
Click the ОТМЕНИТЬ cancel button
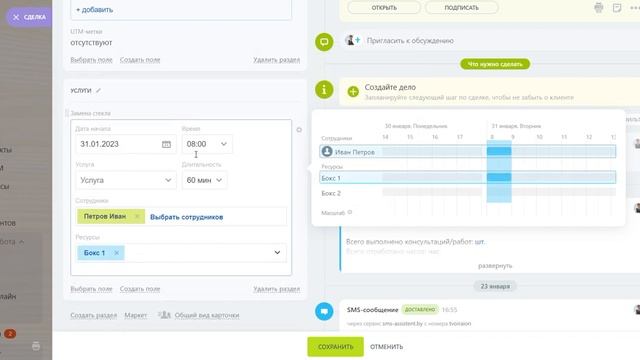[387, 347]
